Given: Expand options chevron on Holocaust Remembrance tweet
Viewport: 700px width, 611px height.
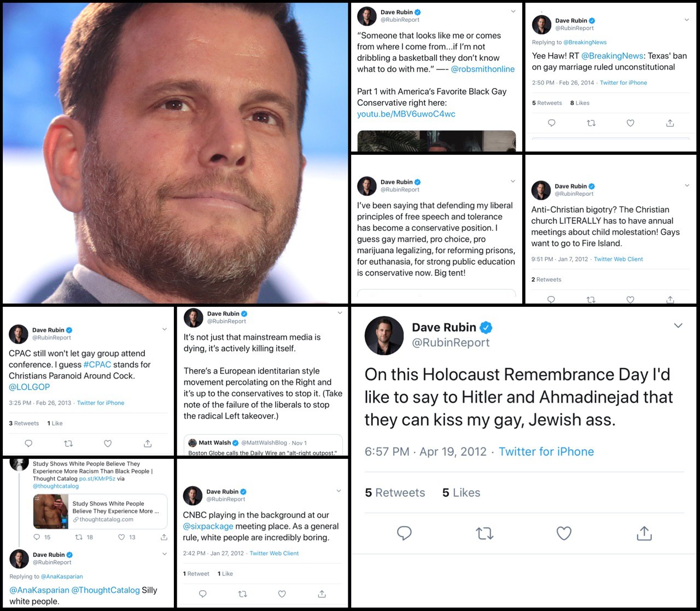Looking at the screenshot, I should tap(678, 325).
